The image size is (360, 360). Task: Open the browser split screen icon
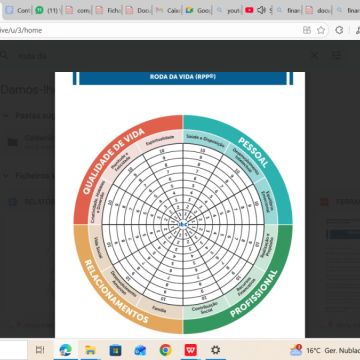coord(307,30)
